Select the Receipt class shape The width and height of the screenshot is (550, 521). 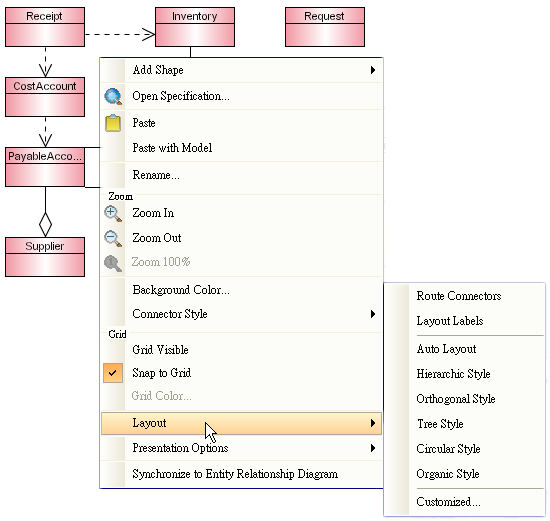tap(45, 27)
